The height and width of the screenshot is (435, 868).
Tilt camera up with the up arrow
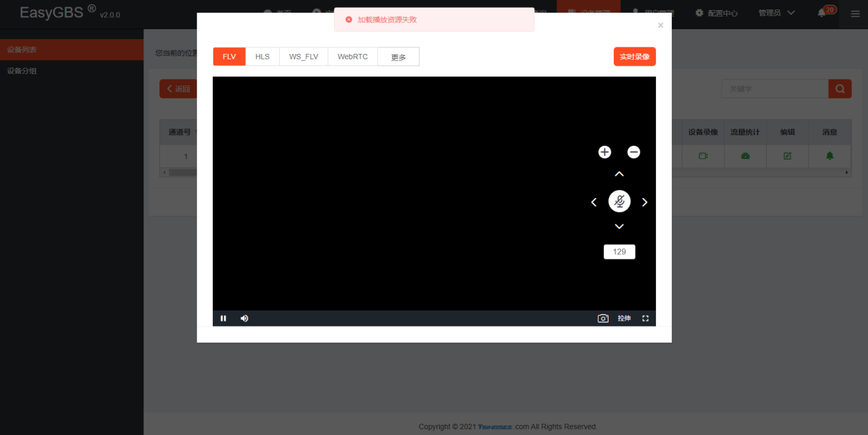(x=619, y=174)
